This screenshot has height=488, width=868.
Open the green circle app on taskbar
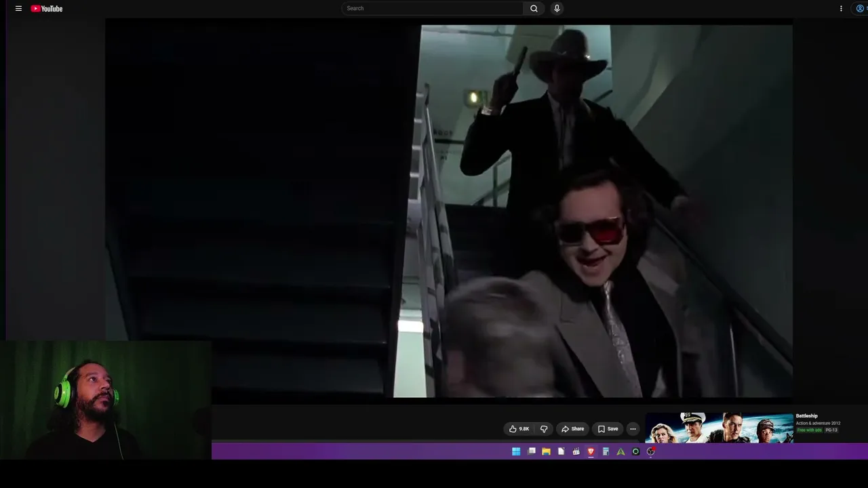pos(635,451)
